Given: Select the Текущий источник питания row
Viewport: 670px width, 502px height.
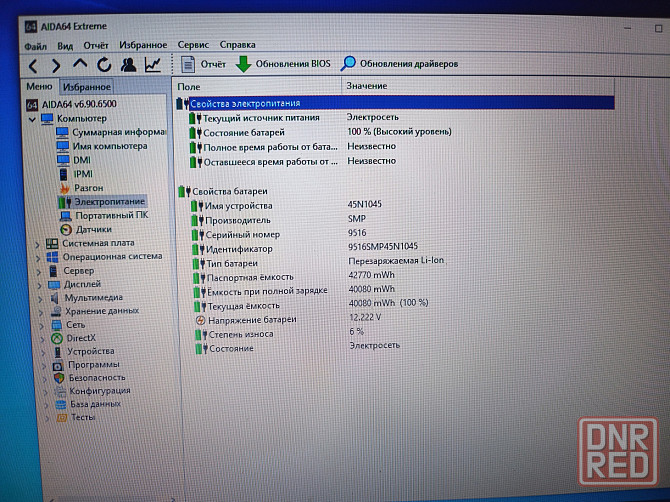Looking at the screenshot, I should click(294, 118).
